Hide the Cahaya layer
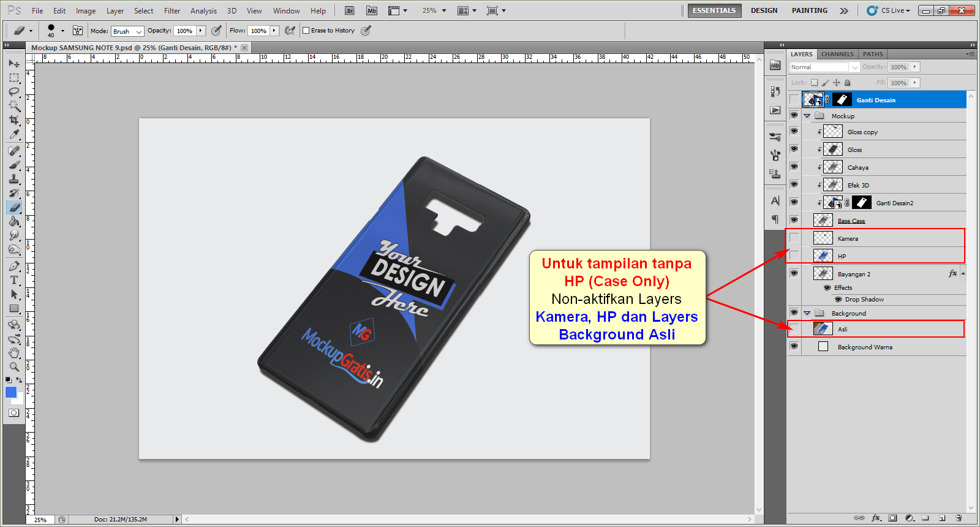This screenshot has width=980, height=527. pyautogui.click(x=794, y=167)
